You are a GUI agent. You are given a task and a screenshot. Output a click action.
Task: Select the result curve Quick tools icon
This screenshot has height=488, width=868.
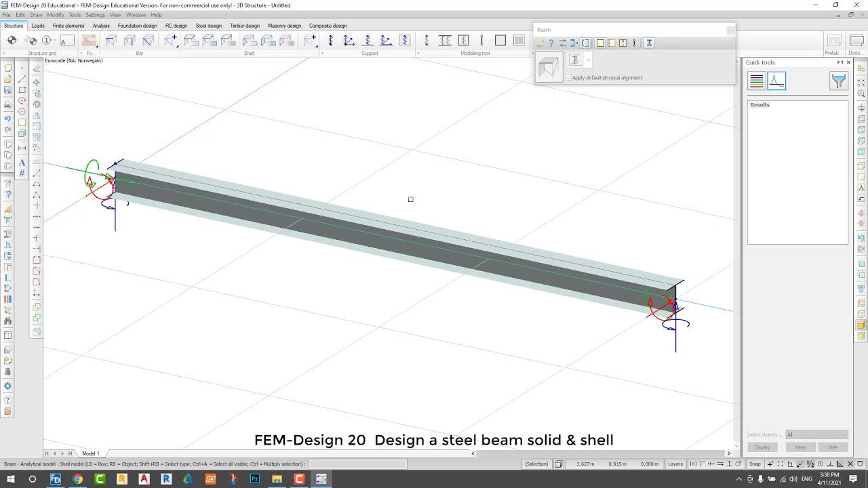coord(776,81)
